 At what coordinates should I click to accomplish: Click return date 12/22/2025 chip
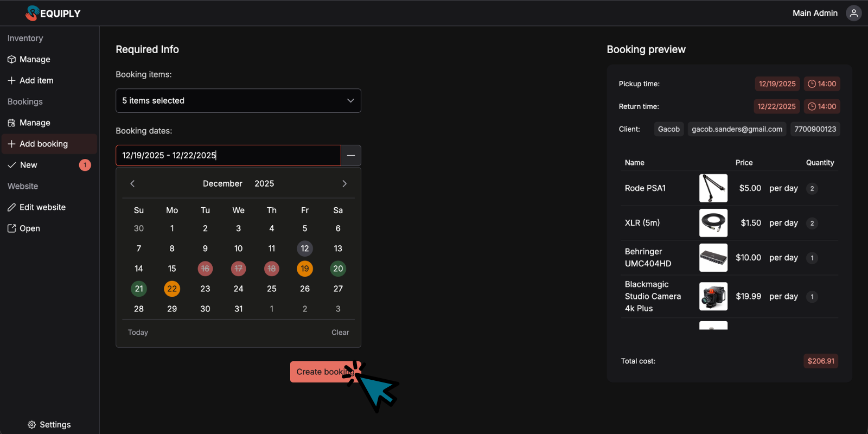777,106
